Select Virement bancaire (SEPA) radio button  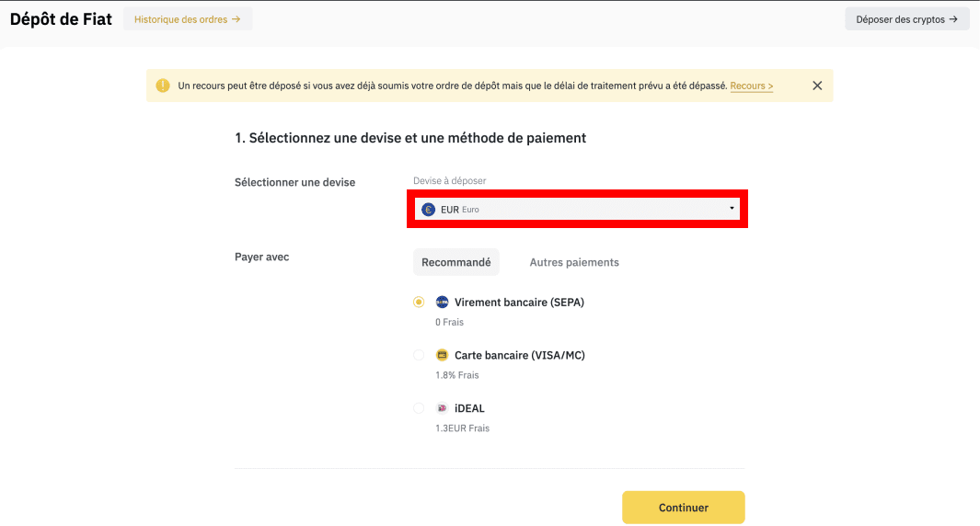pyautogui.click(x=419, y=302)
